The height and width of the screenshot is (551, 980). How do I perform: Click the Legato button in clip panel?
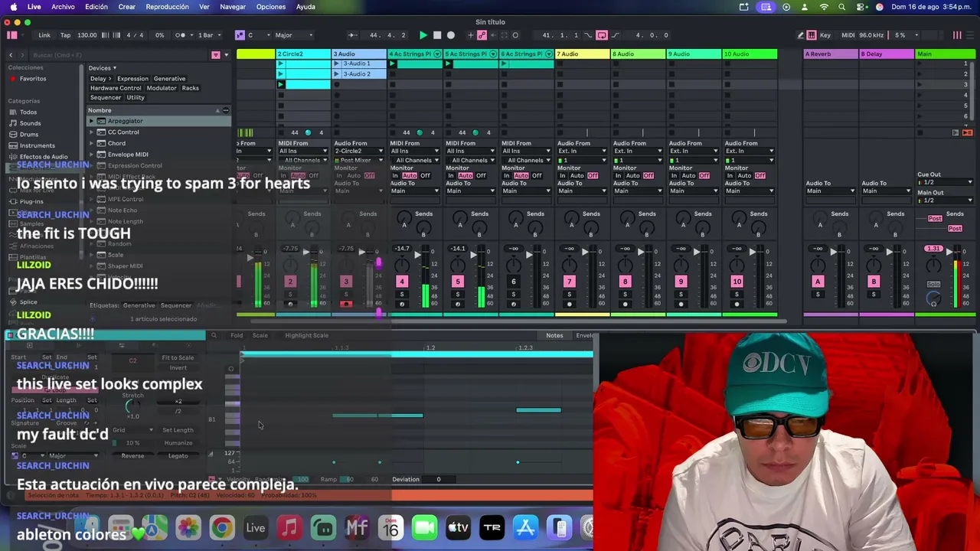coord(178,456)
